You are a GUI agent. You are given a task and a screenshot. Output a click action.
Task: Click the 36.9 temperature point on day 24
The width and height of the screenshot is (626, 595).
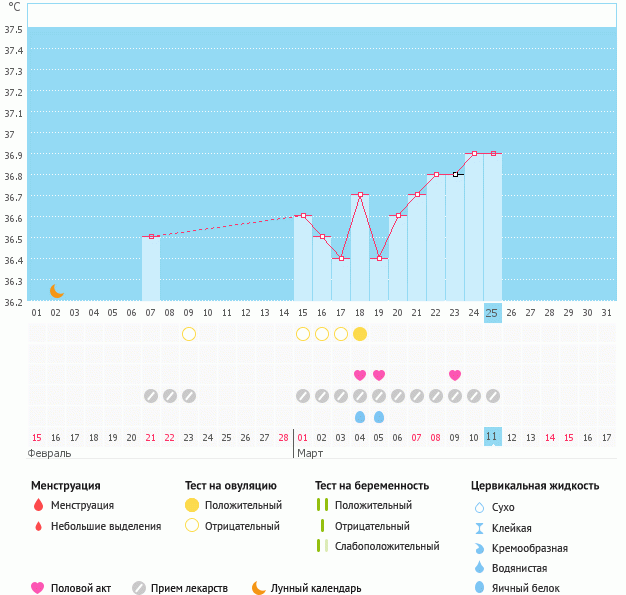pyautogui.click(x=474, y=154)
